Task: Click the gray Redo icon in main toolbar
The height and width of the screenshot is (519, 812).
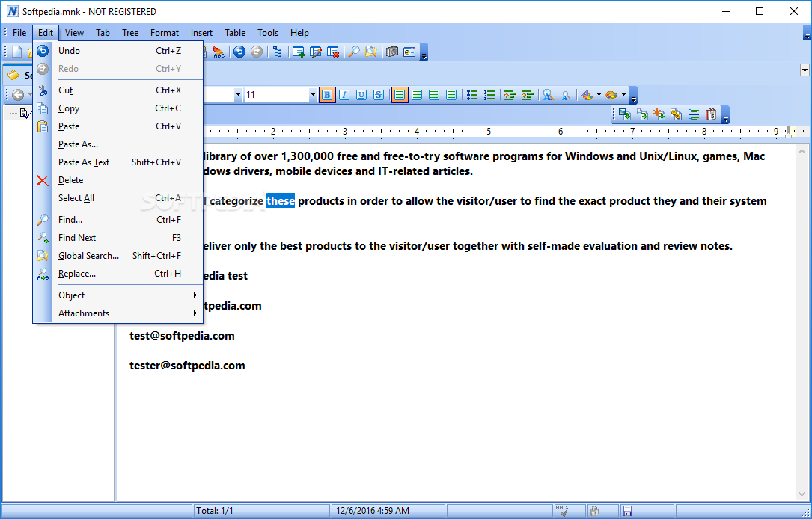Action: [257, 52]
